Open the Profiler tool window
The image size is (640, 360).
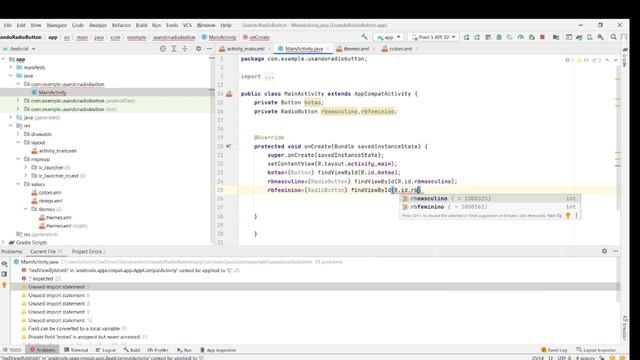(158, 350)
